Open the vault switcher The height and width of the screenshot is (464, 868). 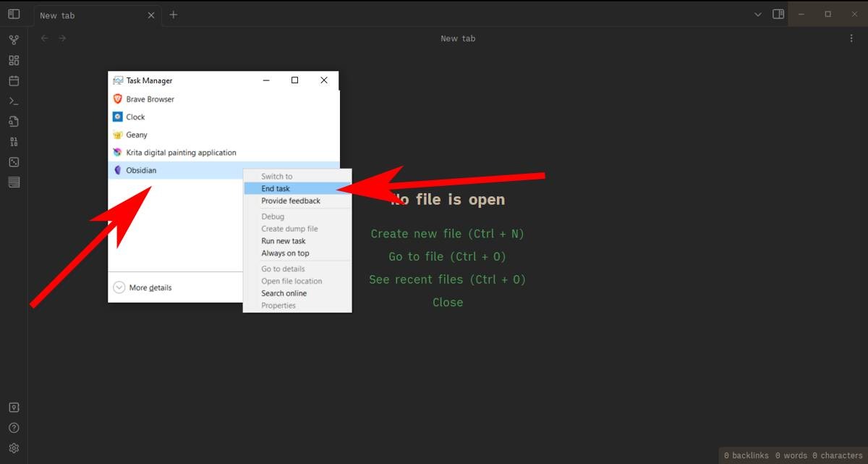pyautogui.click(x=14, y=407)
